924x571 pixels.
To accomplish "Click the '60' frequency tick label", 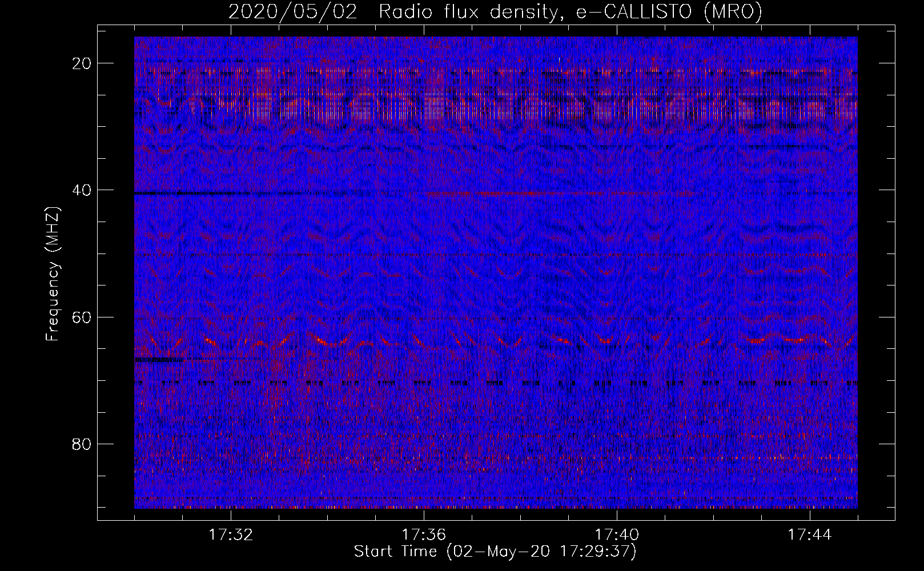I will [x=82, y=317].
